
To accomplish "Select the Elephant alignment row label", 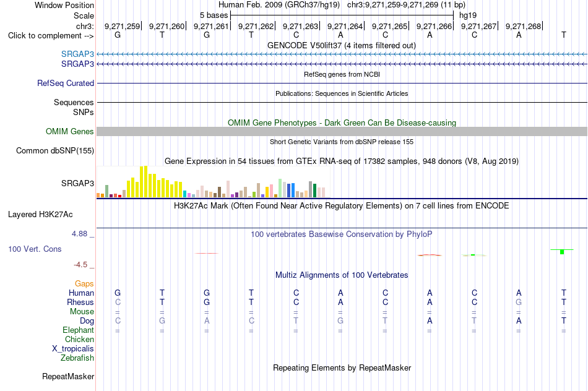I will pyautogui.click(x=79, y=330).
